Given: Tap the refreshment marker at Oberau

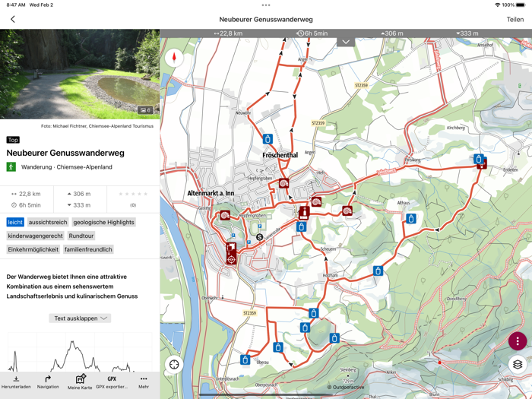Looking at the screenshot, I should click(x=245, y=359).
